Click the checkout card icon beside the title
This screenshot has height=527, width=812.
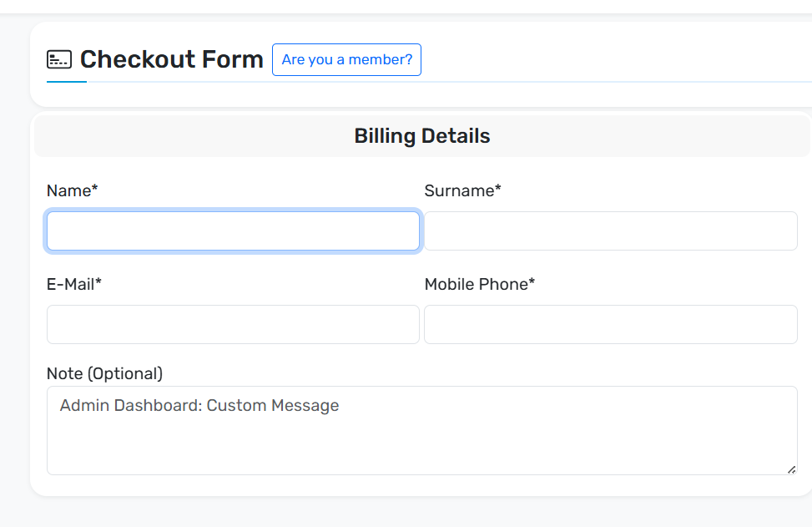tap(59, 59)
